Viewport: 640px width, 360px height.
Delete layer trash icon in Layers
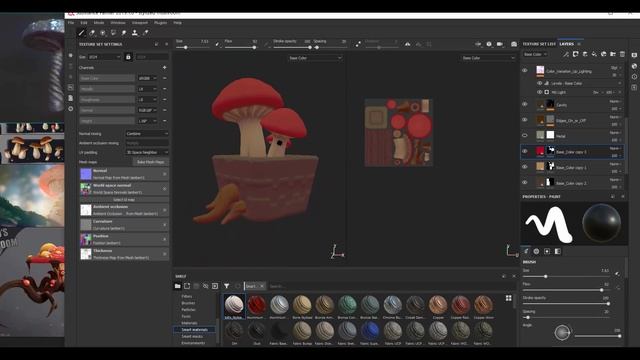[622, 54]
